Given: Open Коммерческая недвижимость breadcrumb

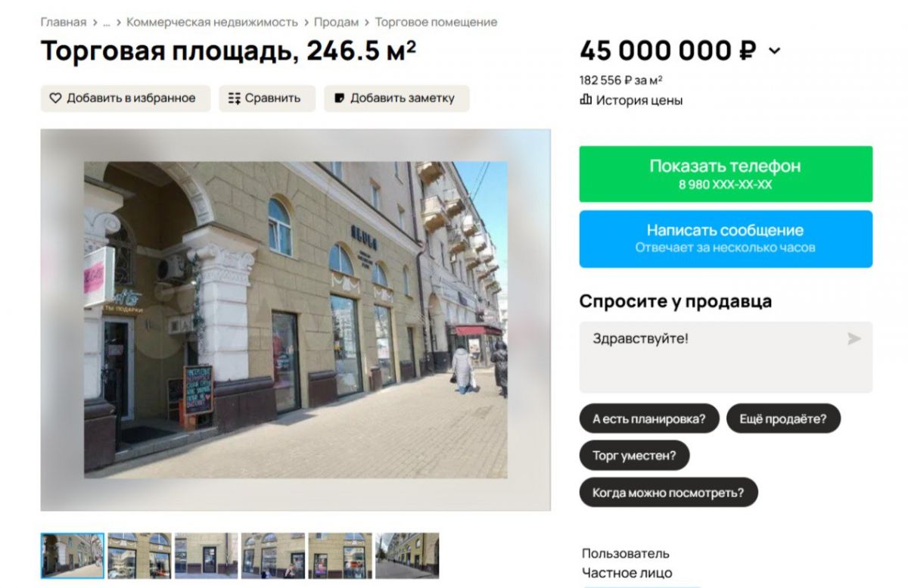Looking at the screenshot, I should pyautogui.click(x=213, y=23).
